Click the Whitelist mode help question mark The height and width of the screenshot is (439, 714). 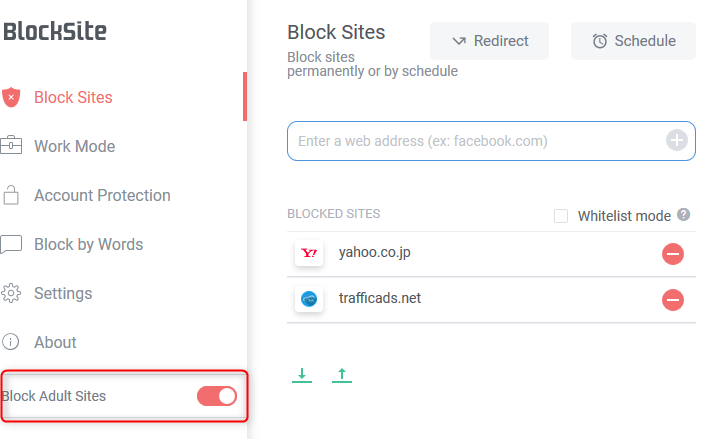(683, 214)
